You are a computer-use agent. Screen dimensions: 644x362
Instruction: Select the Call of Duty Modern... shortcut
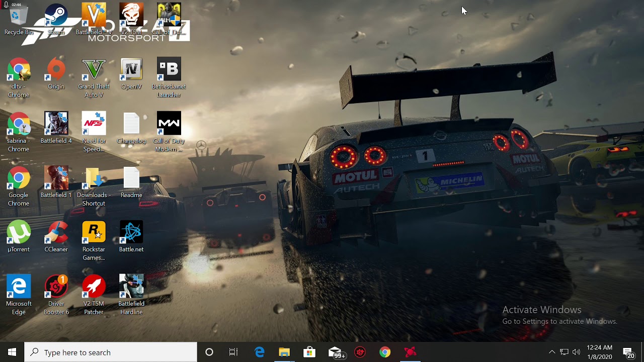169,133
